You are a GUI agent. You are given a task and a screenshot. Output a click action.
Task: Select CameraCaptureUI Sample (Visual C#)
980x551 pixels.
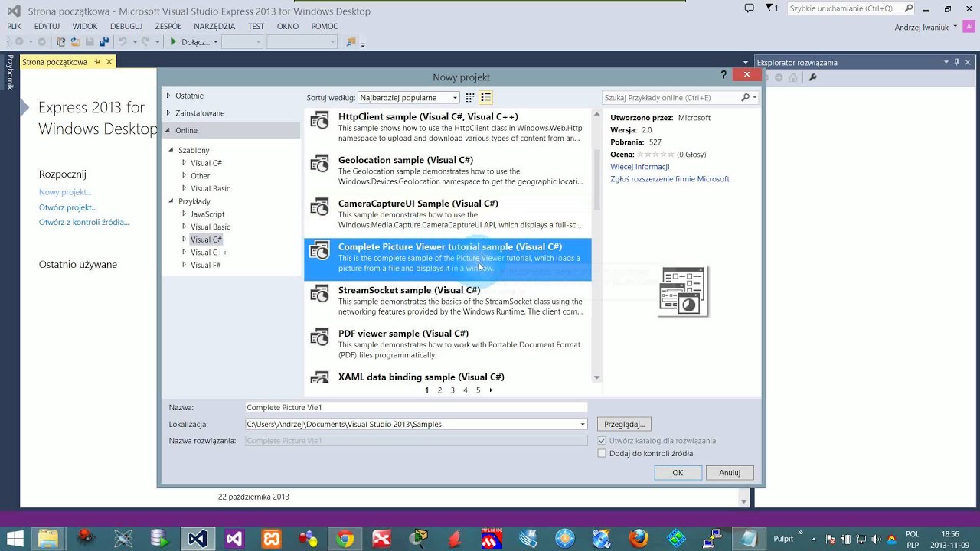click(x=448, y=215)
